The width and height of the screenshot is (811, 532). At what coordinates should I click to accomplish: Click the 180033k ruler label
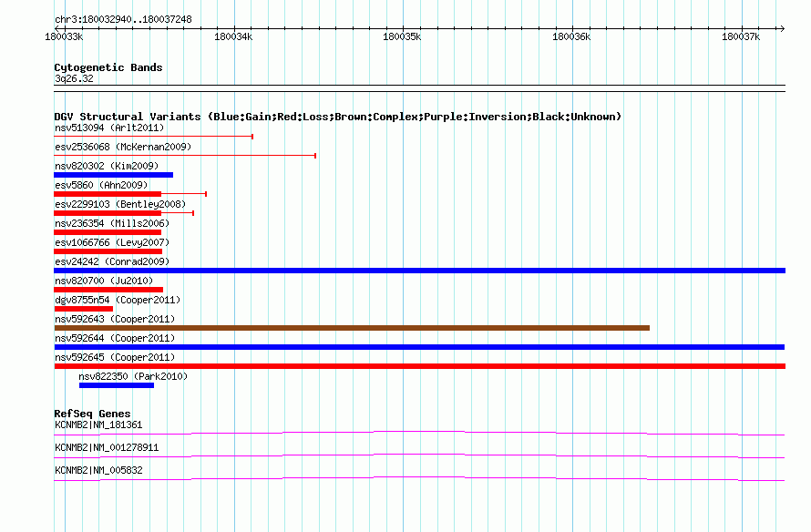coord(64,36)
